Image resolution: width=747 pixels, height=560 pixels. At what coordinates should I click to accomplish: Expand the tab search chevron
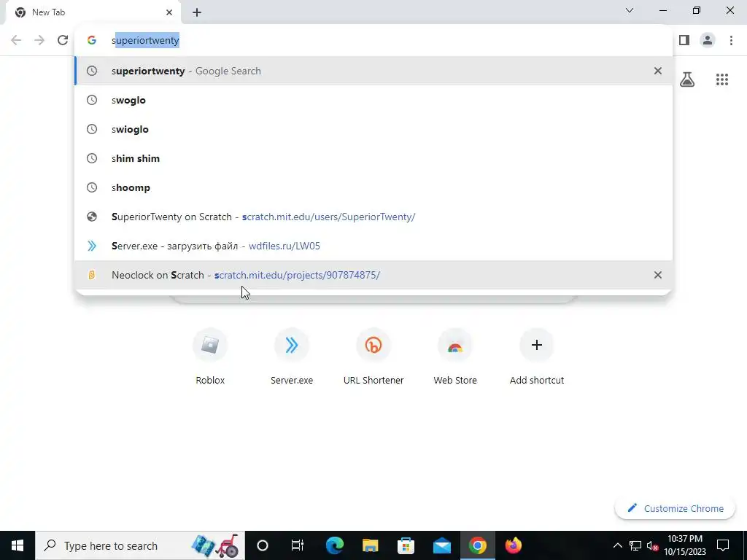click(630, 10)
